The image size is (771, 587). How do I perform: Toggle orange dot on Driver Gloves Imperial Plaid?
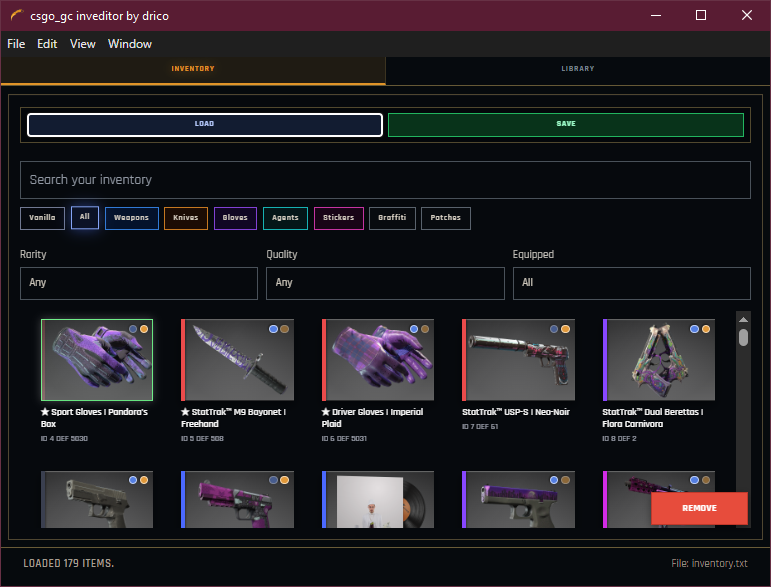click(x=425, y=329)
